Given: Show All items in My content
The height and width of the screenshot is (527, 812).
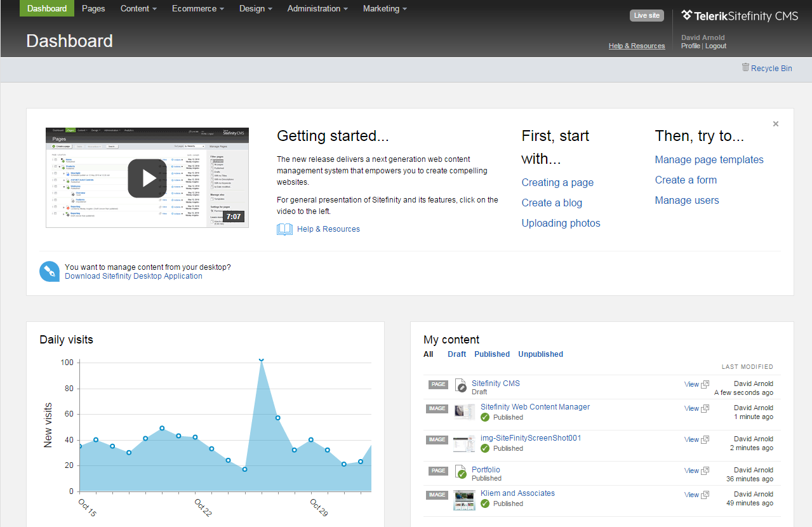Looking at the screenshot, I should point(429,354).
